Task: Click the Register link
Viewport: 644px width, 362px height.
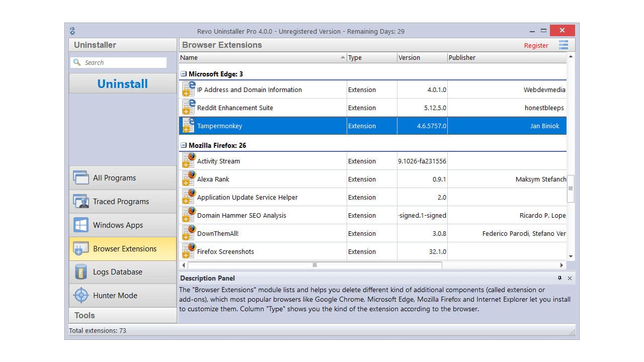Action: click(x=535, y=45)
